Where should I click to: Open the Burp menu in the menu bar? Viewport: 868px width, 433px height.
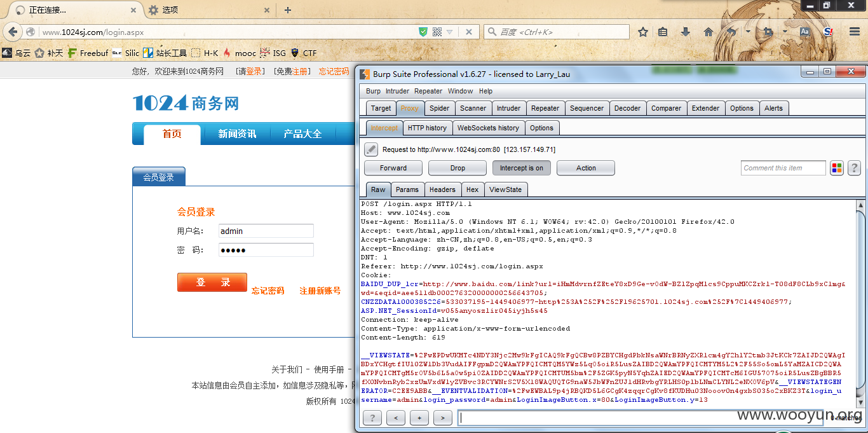point(373,91)
